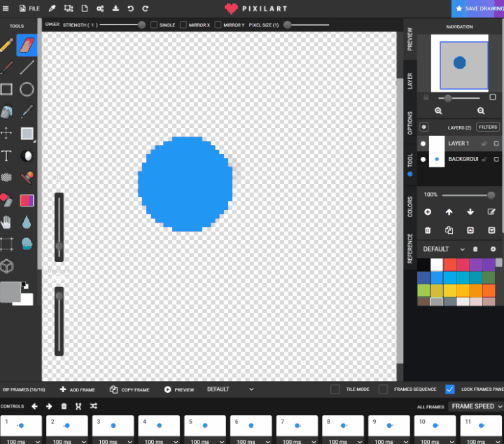Select the Paint Bucket fill tool

coord(6,111)
